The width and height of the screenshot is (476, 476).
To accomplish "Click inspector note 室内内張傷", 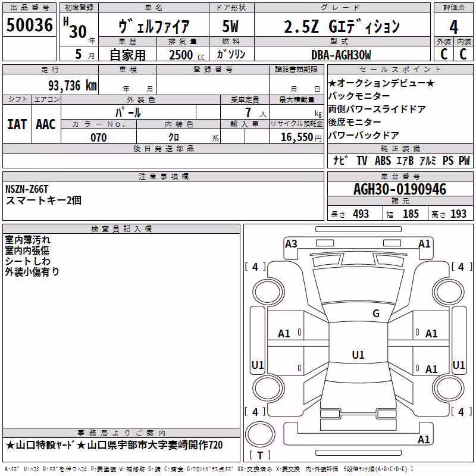I will (27, 250).
